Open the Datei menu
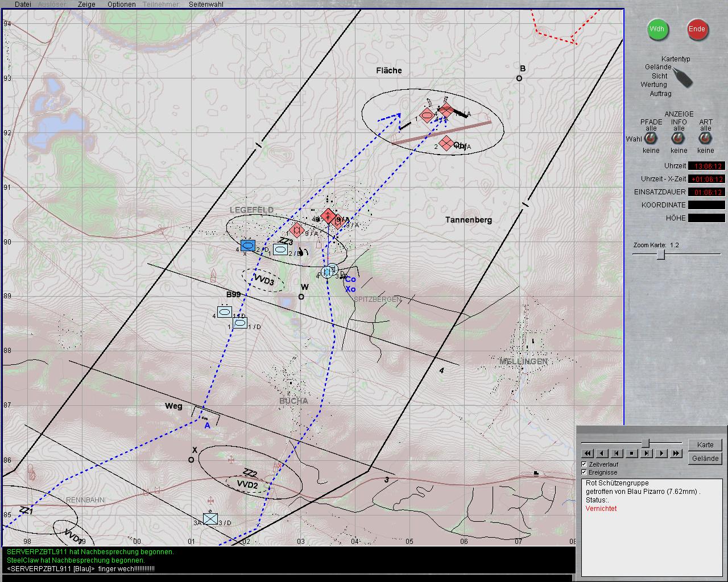The image size is (728, 582). [23, 4]
